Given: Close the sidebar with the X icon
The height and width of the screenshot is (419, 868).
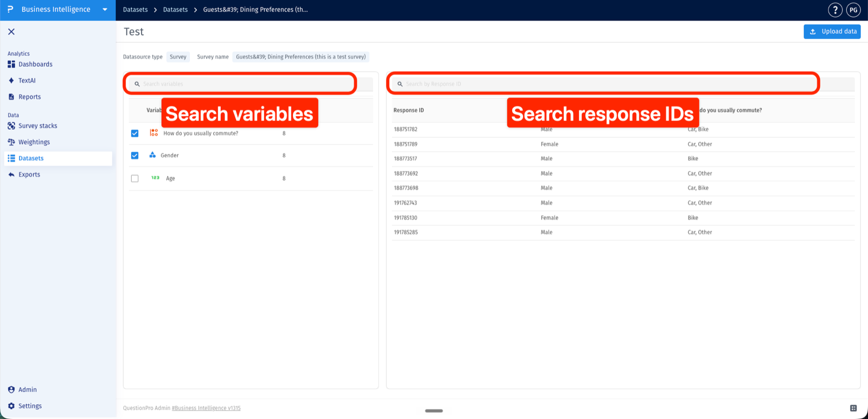Looking at the screenshot, I should (x=11, y=31).
